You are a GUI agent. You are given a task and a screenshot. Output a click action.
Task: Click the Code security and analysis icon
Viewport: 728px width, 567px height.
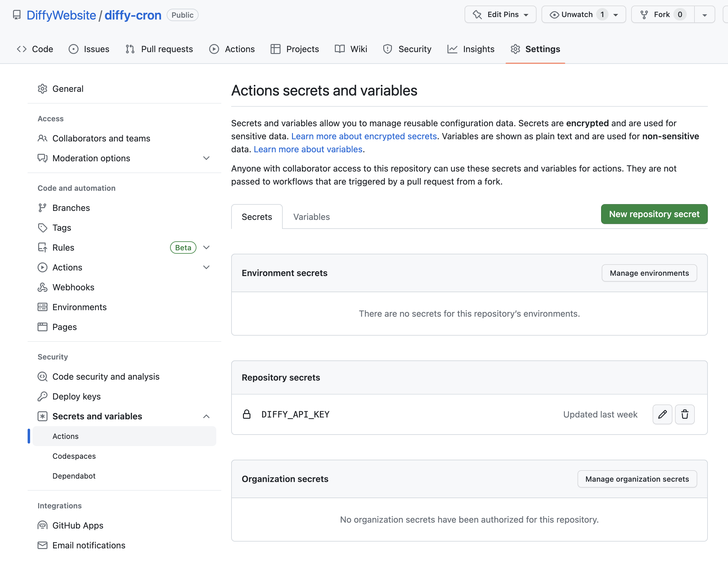(x=42, y=377)
